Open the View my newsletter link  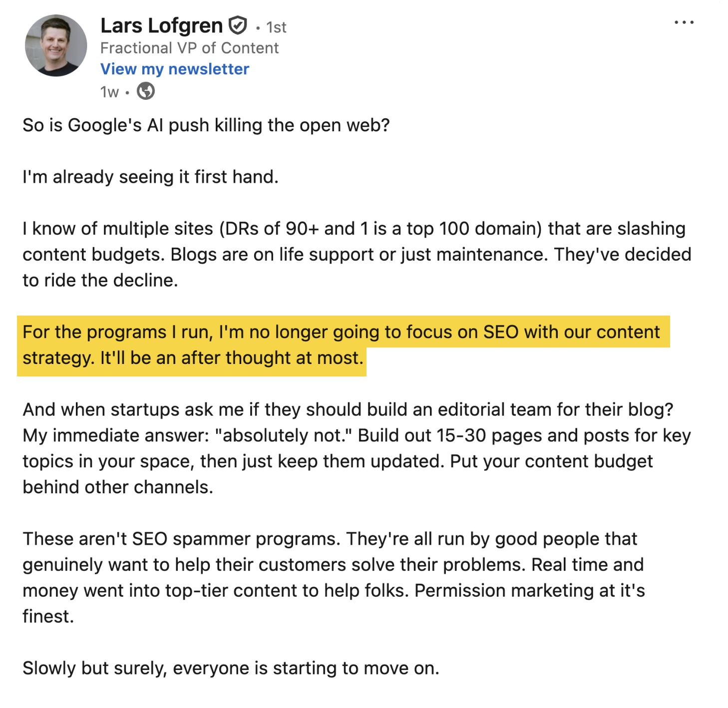click(174, 68)
